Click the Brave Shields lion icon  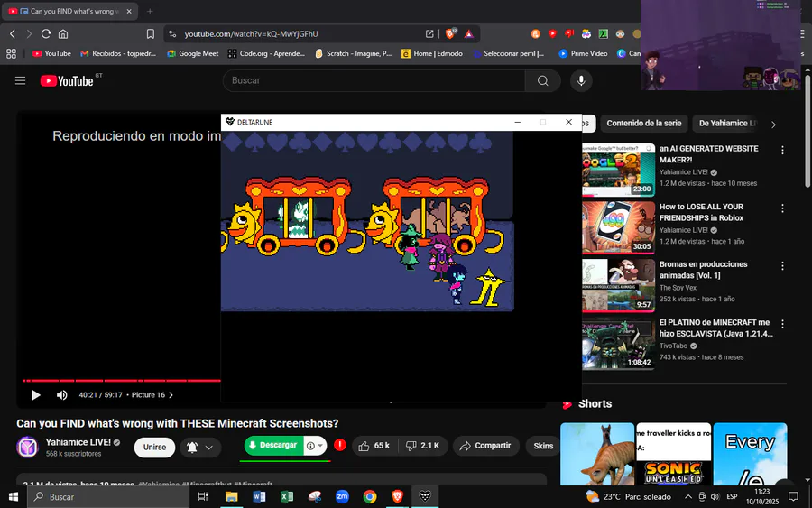coord(450,33)
